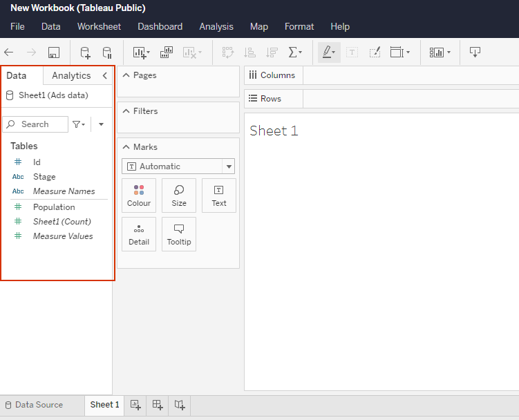Screen dimensions: 519x420
Task: Click the Colour marks card button
Action: 139,195
